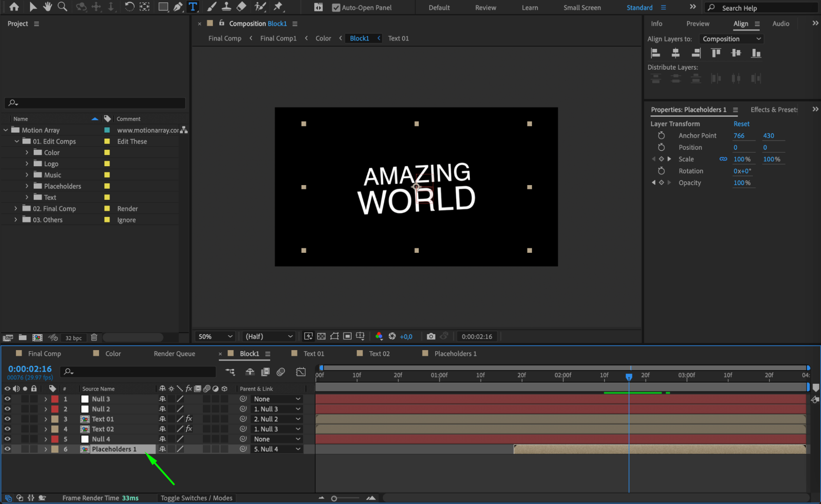Screen dimensions: 821x504
Task: Open the Preview panel tab
Action: coord(697,23)
